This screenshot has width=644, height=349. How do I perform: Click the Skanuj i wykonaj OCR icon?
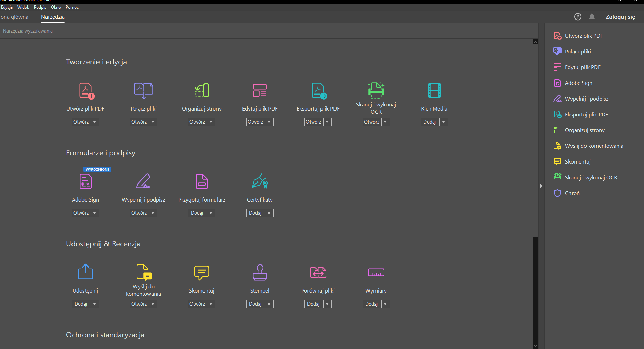point(376,90)
